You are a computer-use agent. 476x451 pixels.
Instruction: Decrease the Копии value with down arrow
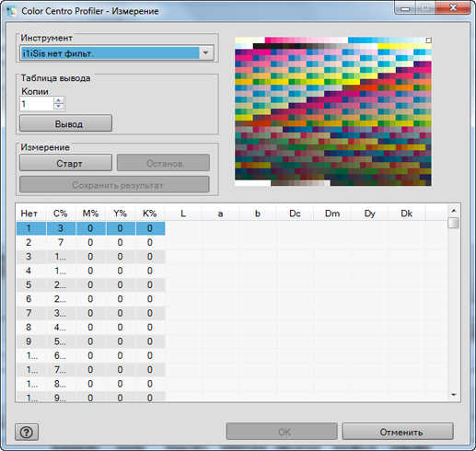pos(59,107)
